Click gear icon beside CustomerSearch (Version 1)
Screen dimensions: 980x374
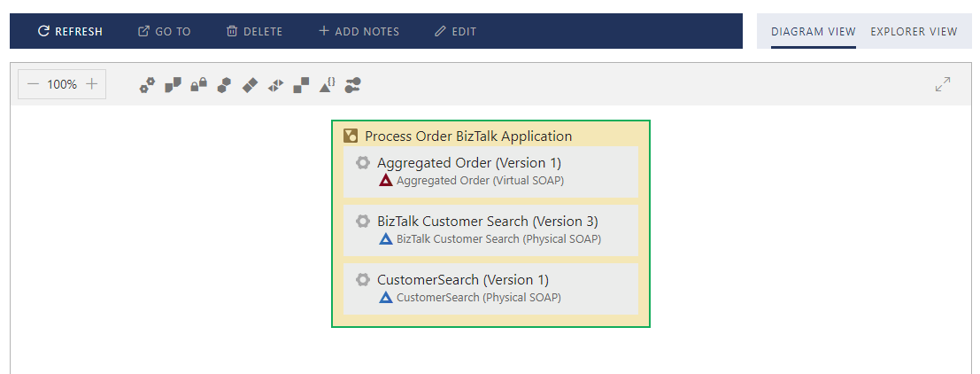tap(362, 279)
